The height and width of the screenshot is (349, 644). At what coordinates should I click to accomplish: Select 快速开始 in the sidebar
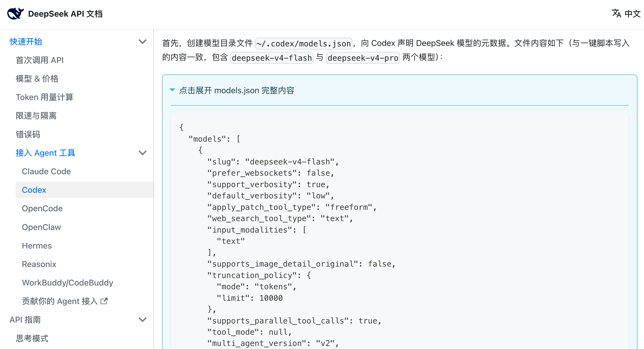pyautogui.click(x=26, y=42)
